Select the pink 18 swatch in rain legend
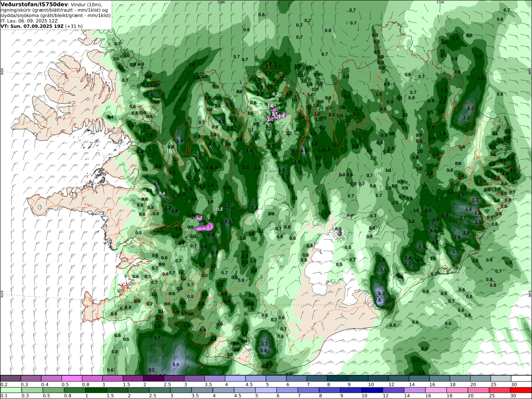 456,390
